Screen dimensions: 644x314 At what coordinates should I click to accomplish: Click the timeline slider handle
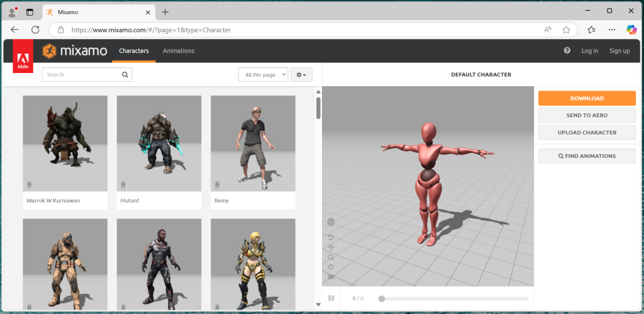tap(382, 299)
